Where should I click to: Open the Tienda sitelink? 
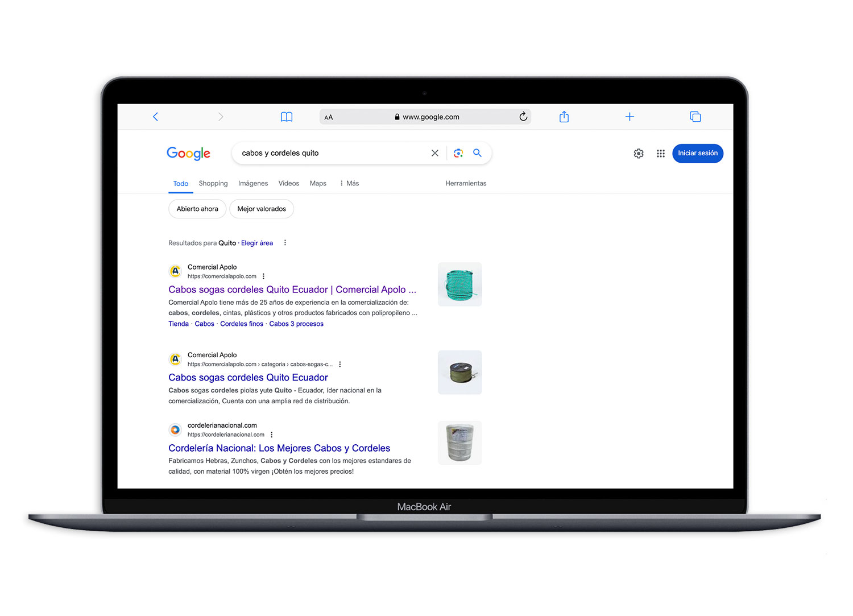(179, 324)
